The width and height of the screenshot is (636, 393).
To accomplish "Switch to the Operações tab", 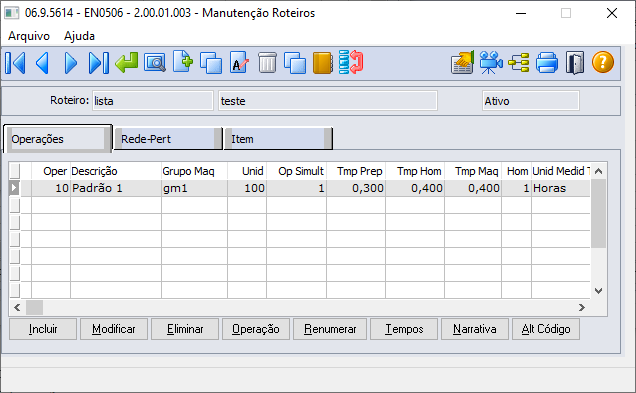I will (x=57, y=139).
